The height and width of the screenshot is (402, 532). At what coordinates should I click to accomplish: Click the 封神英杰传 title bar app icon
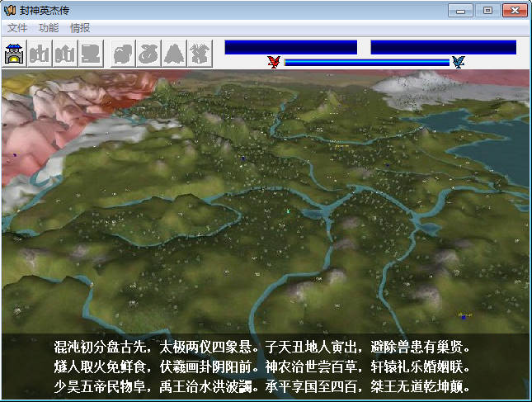pos(10,11)
